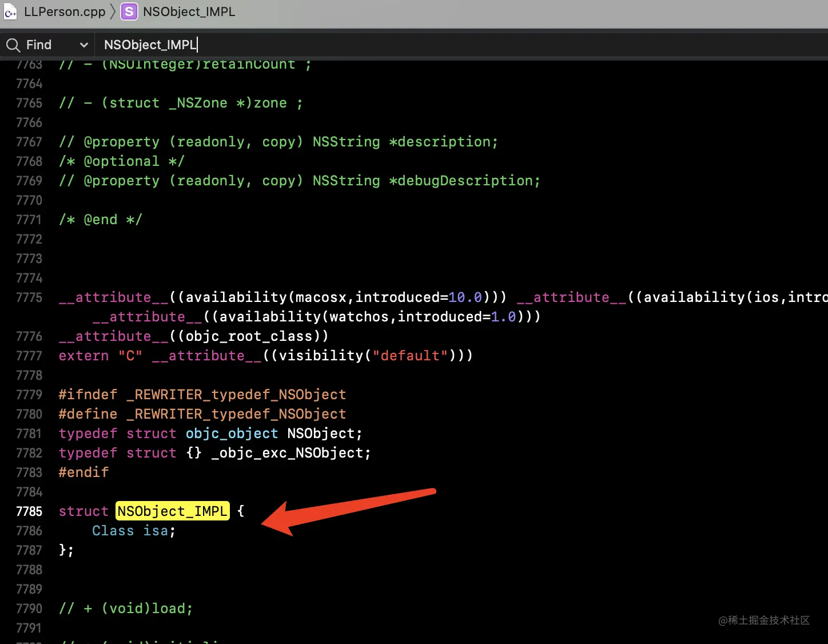Click the Find mode label
The width and height of the screenshot is (828, 644).
click(x=39, y=45)
